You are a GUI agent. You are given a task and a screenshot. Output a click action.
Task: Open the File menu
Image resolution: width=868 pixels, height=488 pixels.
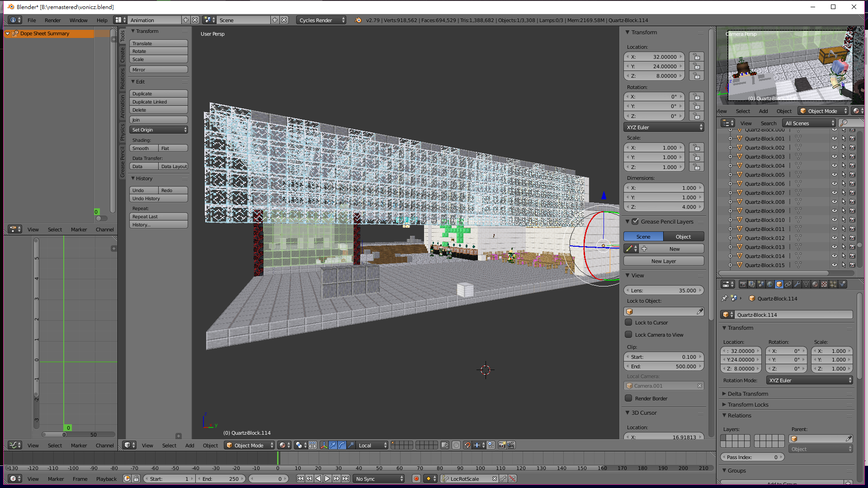(32, 20)
